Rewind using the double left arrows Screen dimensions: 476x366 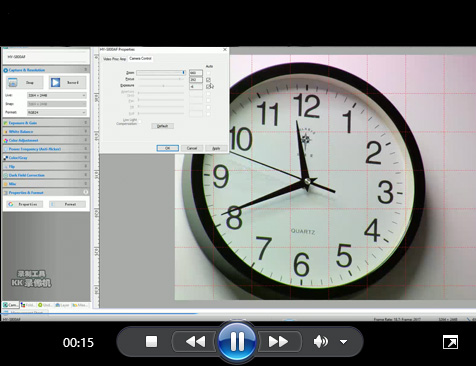pos(195,342)
